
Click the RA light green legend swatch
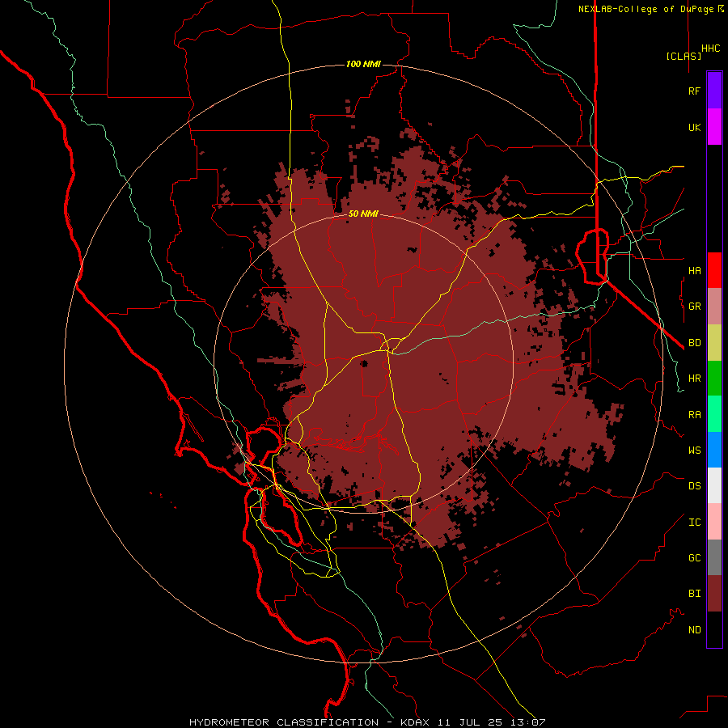[714, 413]
